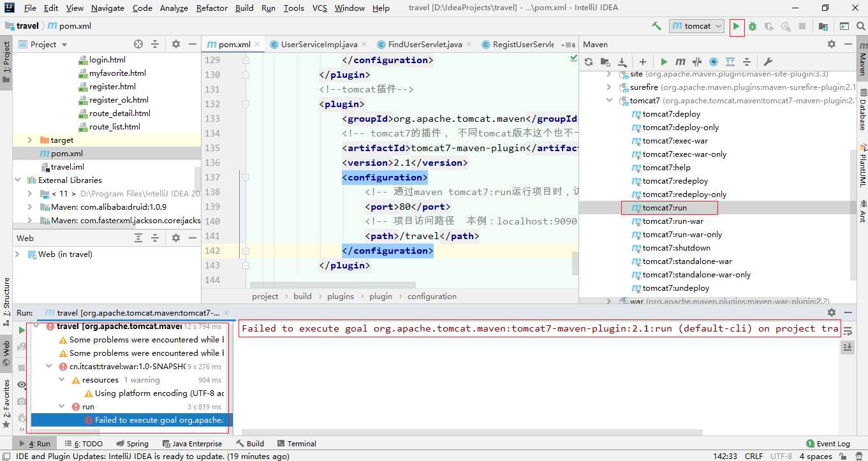Viewport: 868px width, 461px height.
Task: Click Generate Sources and Update Folders icon
Action: click(605, 62)
